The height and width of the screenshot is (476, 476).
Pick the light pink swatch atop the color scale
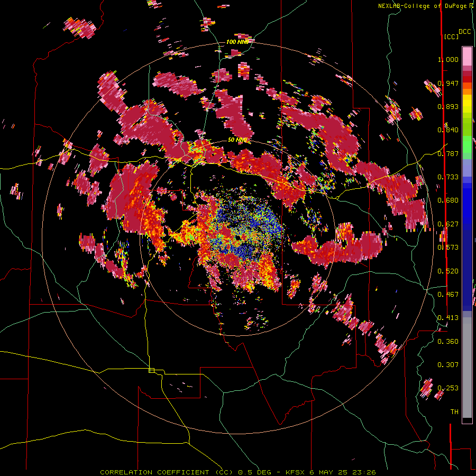tap(467, 56)
